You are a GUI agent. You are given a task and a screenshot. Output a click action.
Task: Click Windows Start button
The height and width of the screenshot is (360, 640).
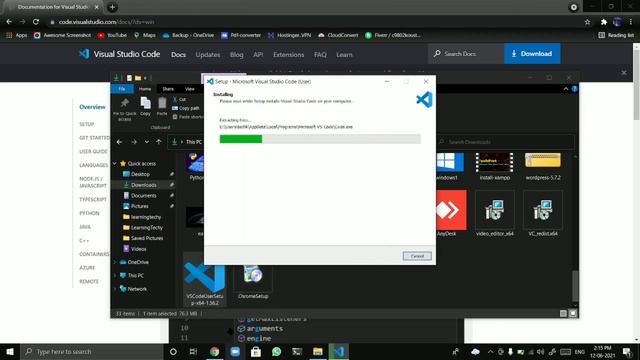coord(10,351)
